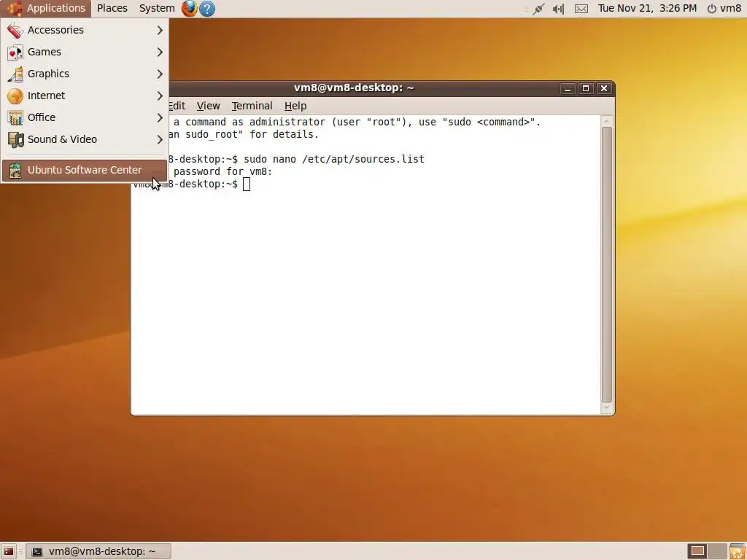This screenshot has width=747, height=560.
Task: Click the Internet globe icon
Action: click(15, 96)
